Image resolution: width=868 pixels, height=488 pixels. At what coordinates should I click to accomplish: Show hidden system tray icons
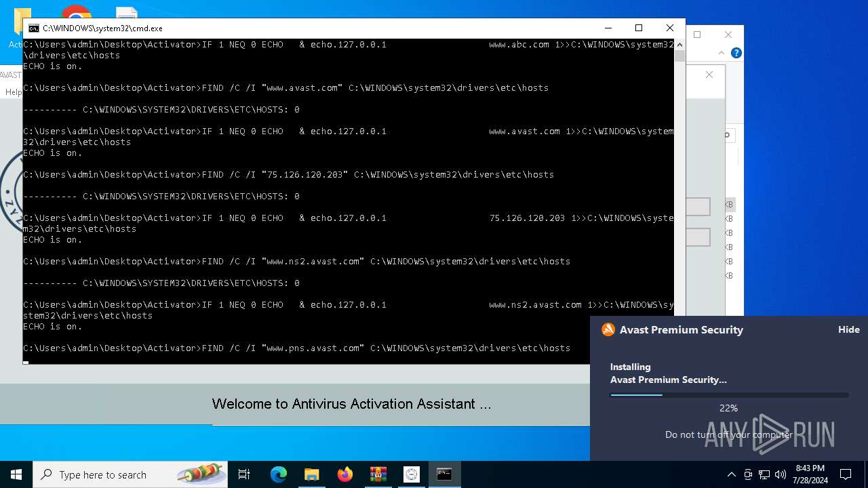tap(731, 474)
